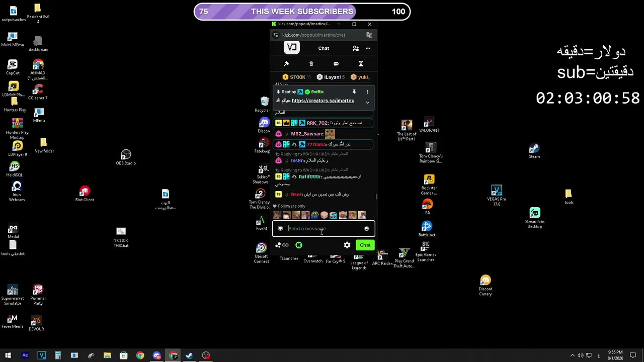This screenshot has height=362, width=644.
Task: Open OBS from the taskbar
Action: coord(206,355)
